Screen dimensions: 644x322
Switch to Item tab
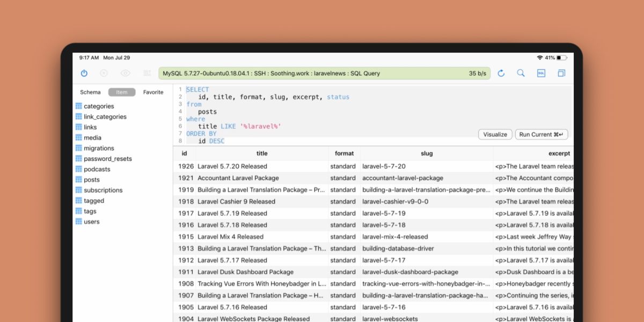(x=122, y=92)
